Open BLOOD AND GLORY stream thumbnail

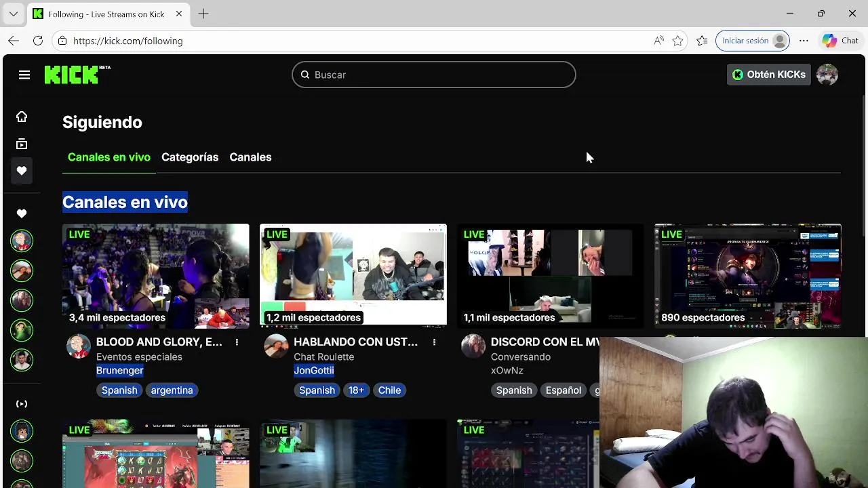click(156, 276)
